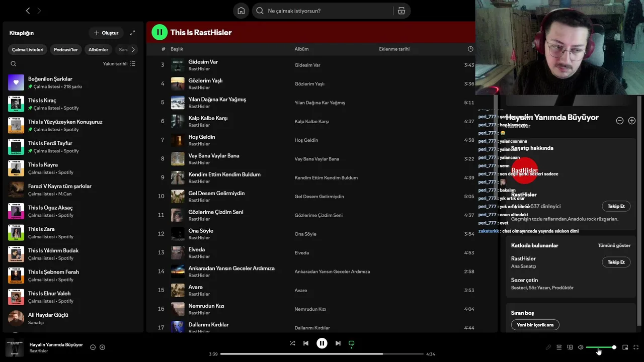Open RastHisler artist link under Ona Söyle
This screenshot has width=644, height=362.
(199, 238)
